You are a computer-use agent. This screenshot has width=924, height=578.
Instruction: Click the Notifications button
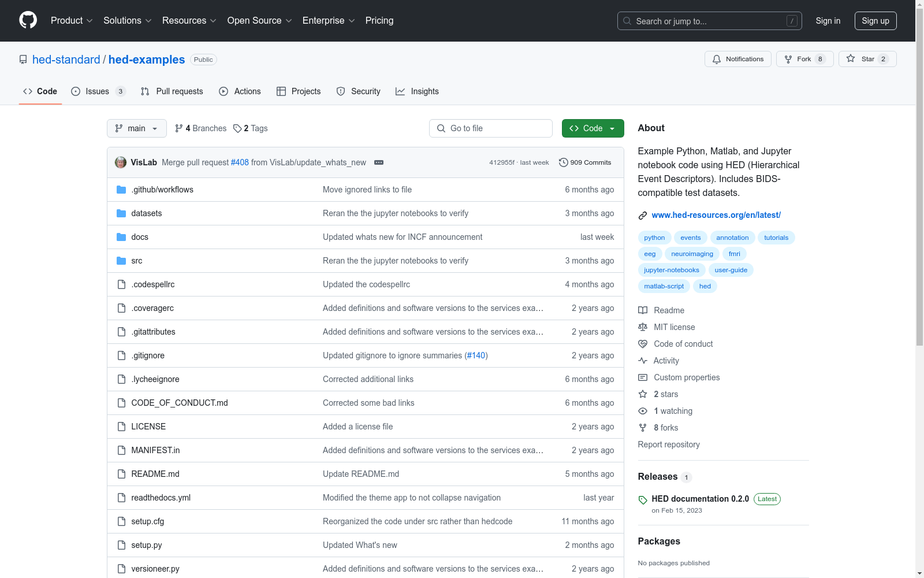[x=738, y=59]
